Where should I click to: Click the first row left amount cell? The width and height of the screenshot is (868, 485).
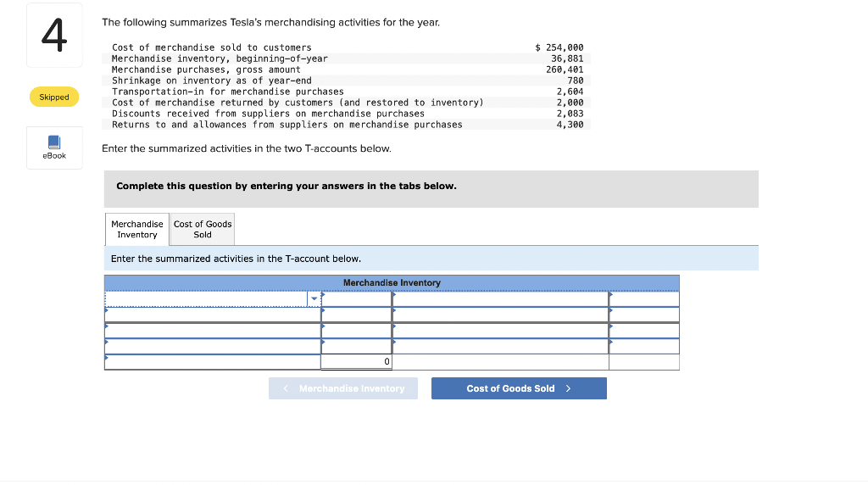click(x=357, y=299)
